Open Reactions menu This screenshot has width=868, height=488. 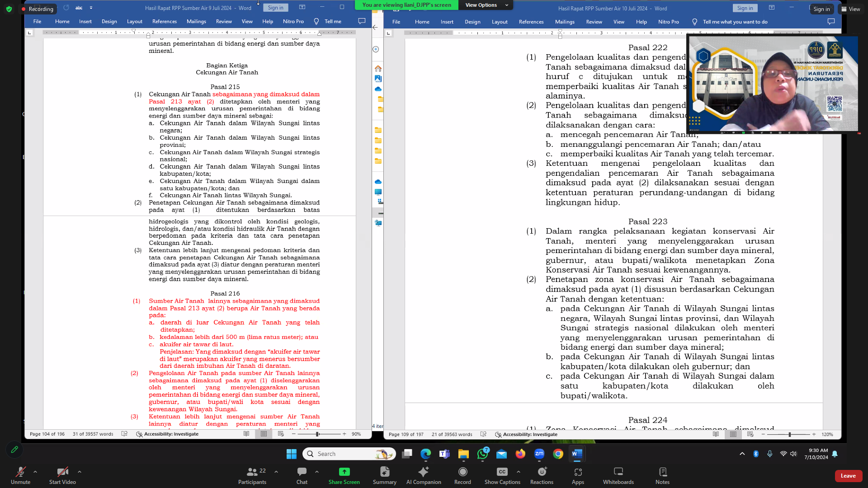(x=542, y=475)
